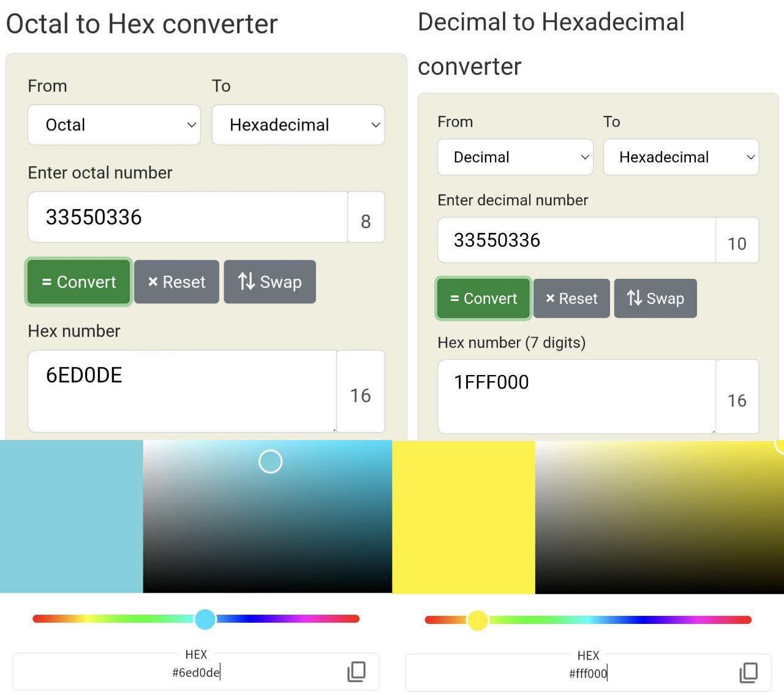
Task: Click the #fff000 HEX input field
Action: [x=588, y=674]
